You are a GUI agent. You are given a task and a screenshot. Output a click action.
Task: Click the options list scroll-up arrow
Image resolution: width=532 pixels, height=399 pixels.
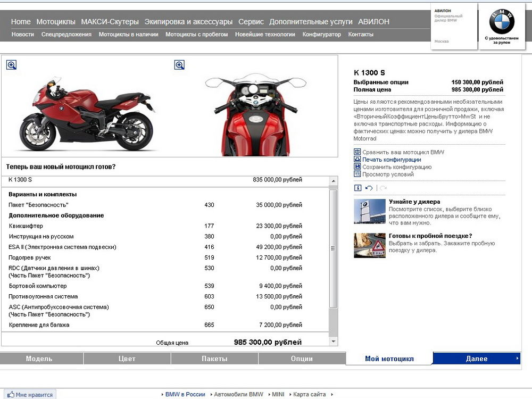(x=334, y=181)
